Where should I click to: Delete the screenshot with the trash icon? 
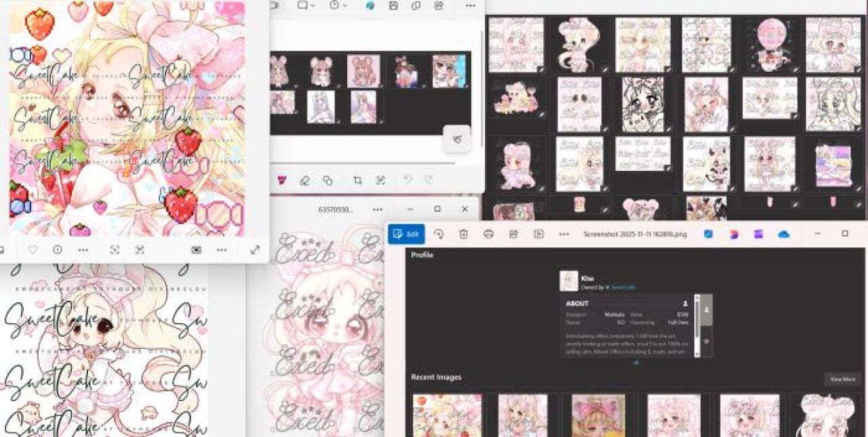463,234
